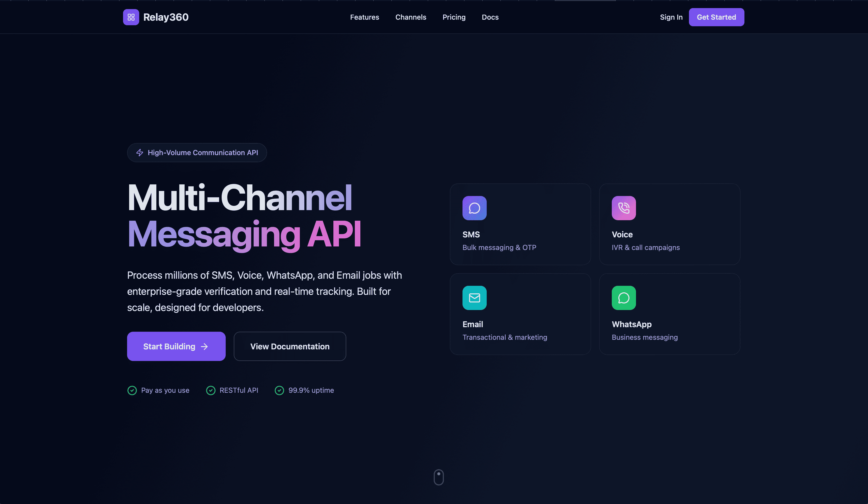Image resolution: width=868 pixels, height=504 pixels.
Task: Click the checkmark beside Pay as you use
Action: tap(132, 390)
